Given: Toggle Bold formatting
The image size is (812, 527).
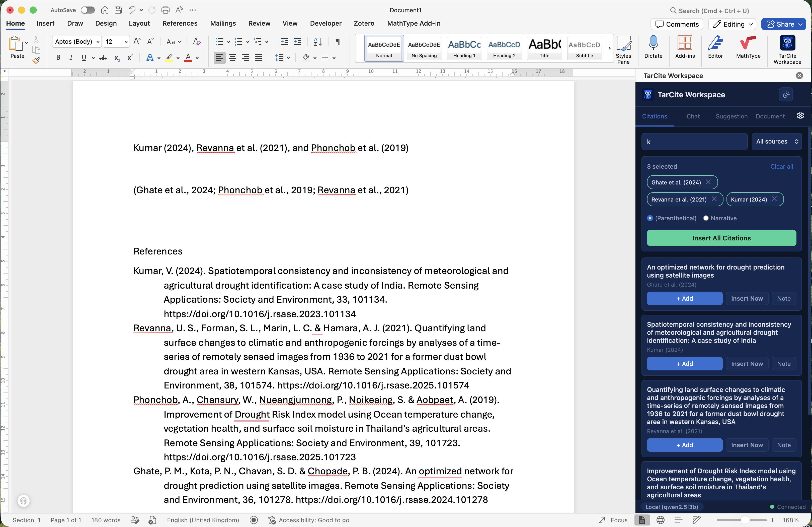Looking at the screenshot, I should (x=58, y=58).
